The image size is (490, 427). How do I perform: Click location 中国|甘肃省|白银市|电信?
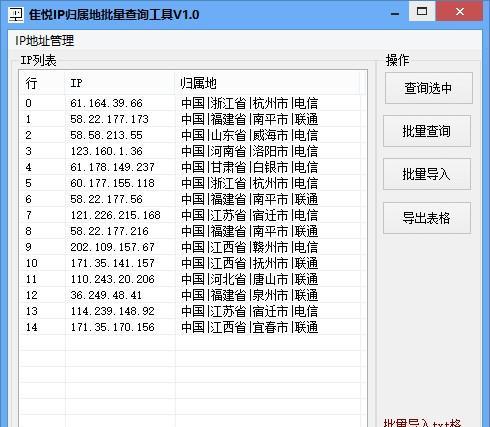coord(250,167)
